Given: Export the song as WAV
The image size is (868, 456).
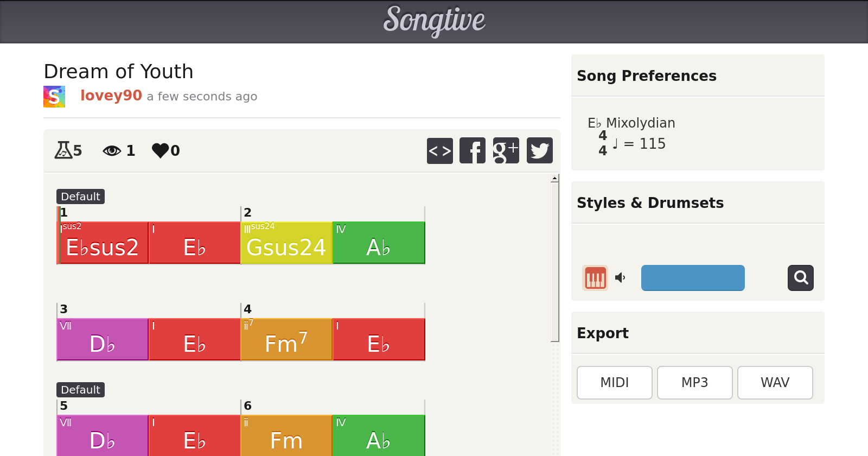Looking at the screenshot, I should point(775,383).
